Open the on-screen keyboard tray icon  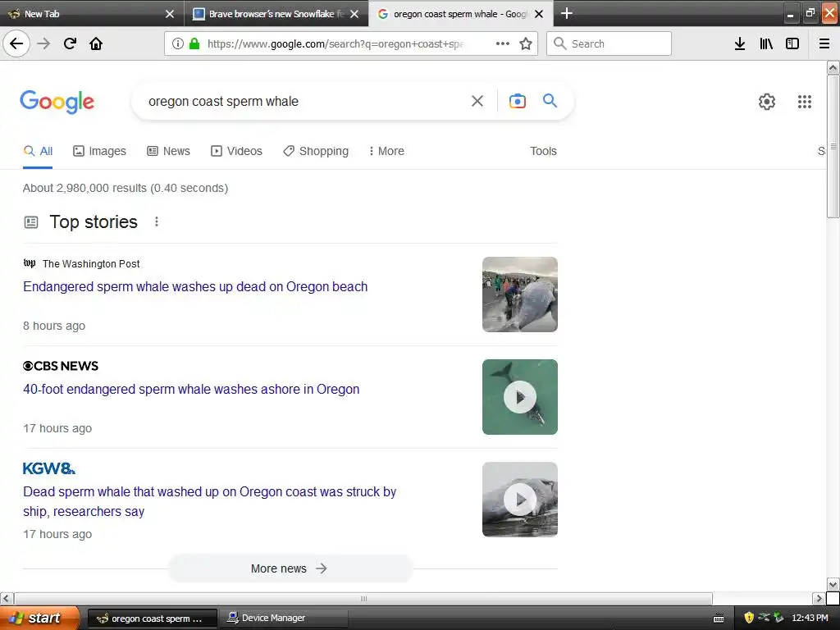click(x=719, y=619)
